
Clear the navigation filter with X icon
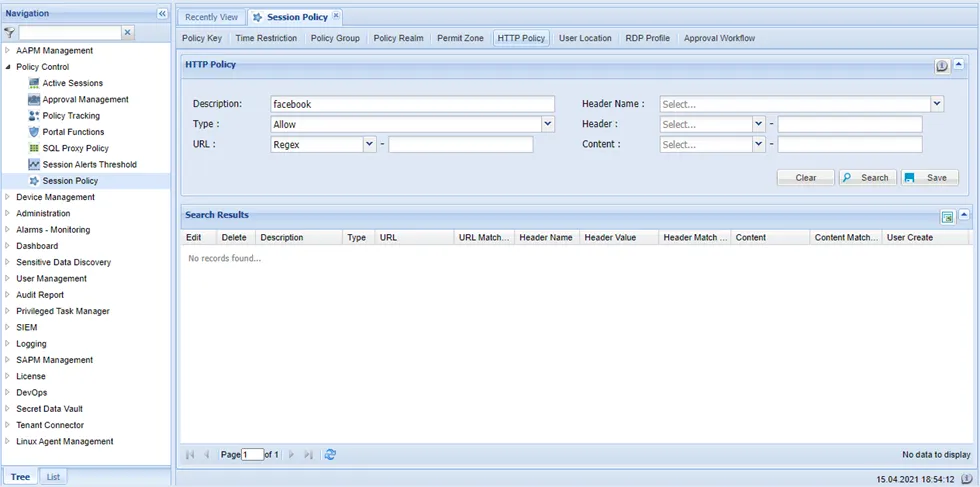127,33
